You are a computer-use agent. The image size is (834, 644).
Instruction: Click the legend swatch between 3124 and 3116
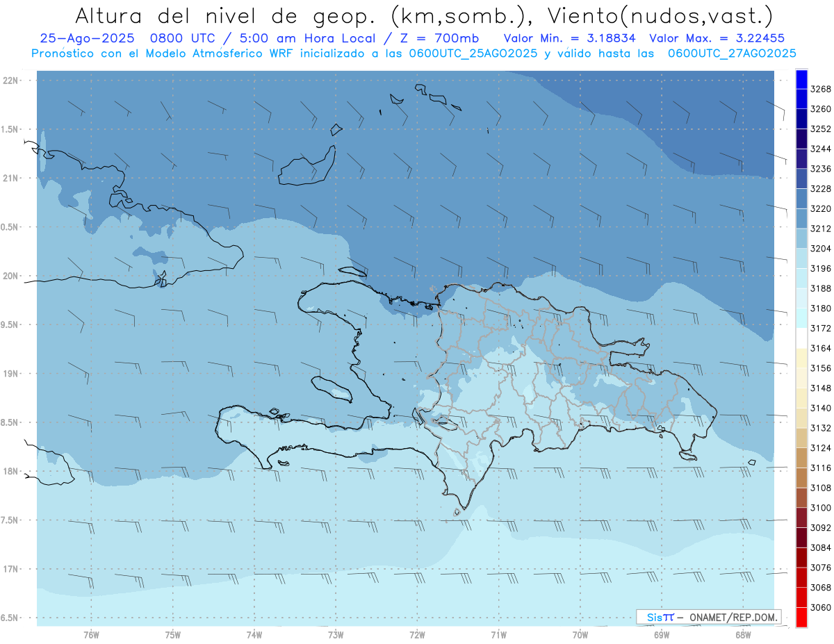pyautogui.click(x=801, y=458)
